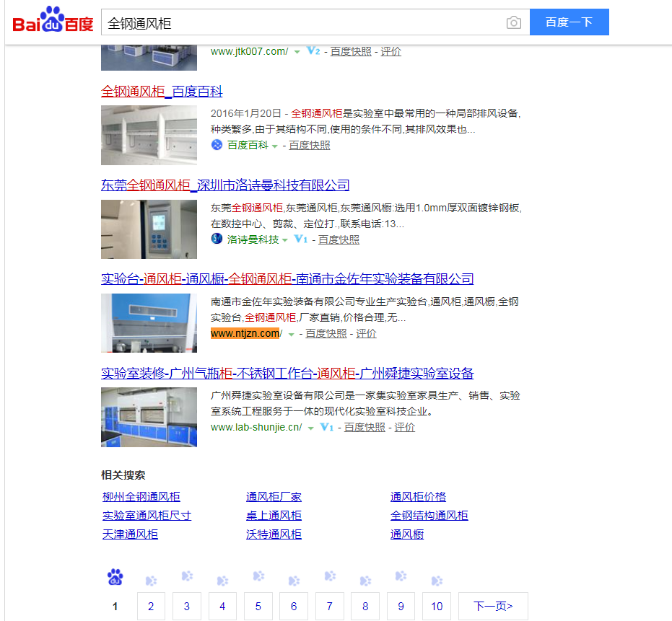The image size is (672, 621).
Task: Expand the dropdown arrow after www.lab-shunjie.cn
Action: 310,428
